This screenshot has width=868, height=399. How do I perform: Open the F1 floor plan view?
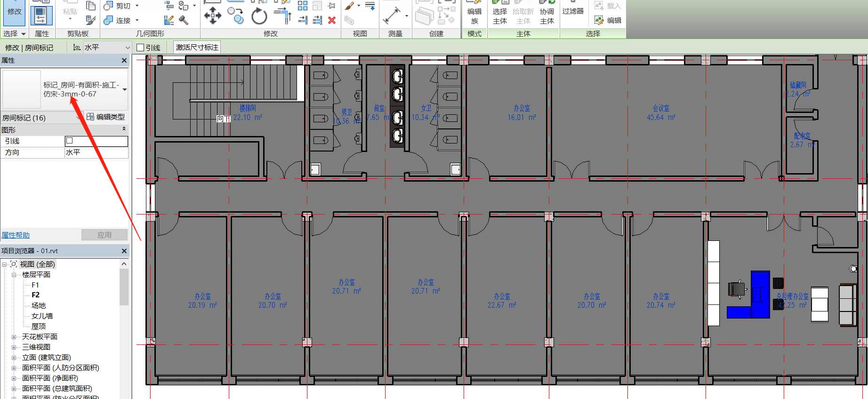35,285
